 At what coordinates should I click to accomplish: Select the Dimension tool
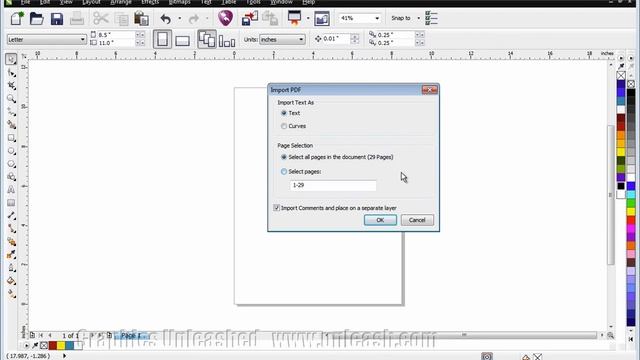tap(11, 216)
